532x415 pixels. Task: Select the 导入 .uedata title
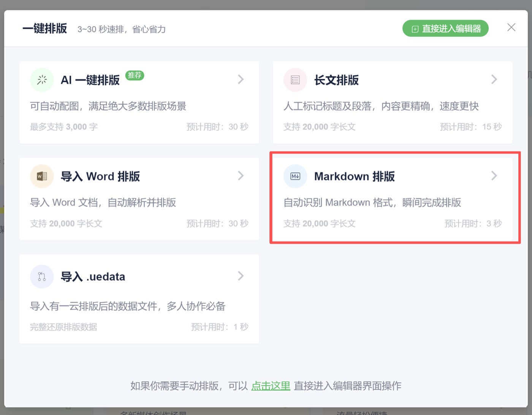pyautogui.click(x=93, y=277)
